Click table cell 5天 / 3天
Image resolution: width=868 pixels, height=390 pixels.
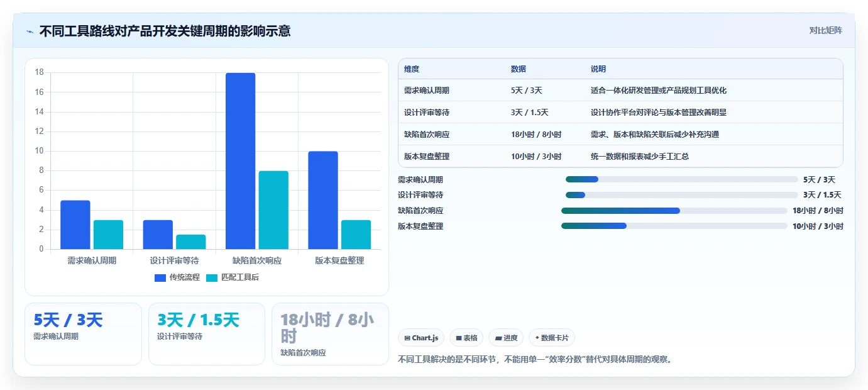coord(527,91)
